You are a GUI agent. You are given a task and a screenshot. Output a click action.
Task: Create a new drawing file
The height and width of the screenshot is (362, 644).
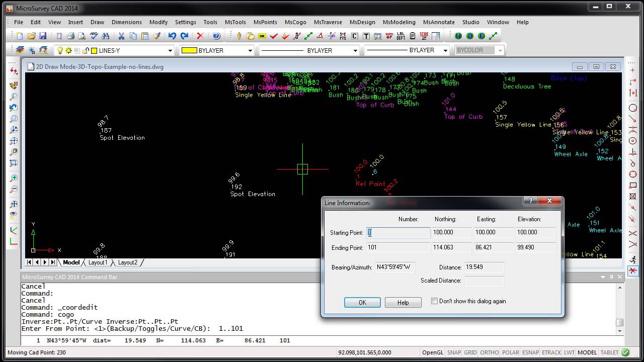pyautogui.click(x=19, y=36)
